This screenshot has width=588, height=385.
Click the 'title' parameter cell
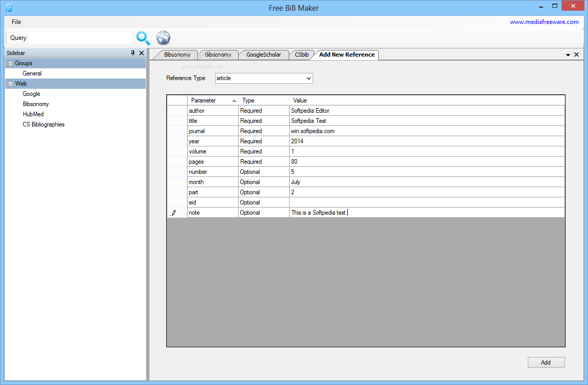[x=213, y=121]
